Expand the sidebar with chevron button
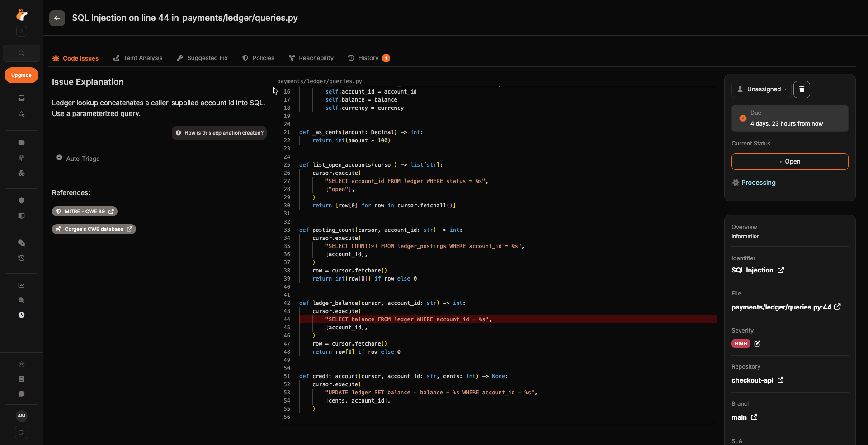Viewport: 868px width, 445px height. [x=21, y=31]
